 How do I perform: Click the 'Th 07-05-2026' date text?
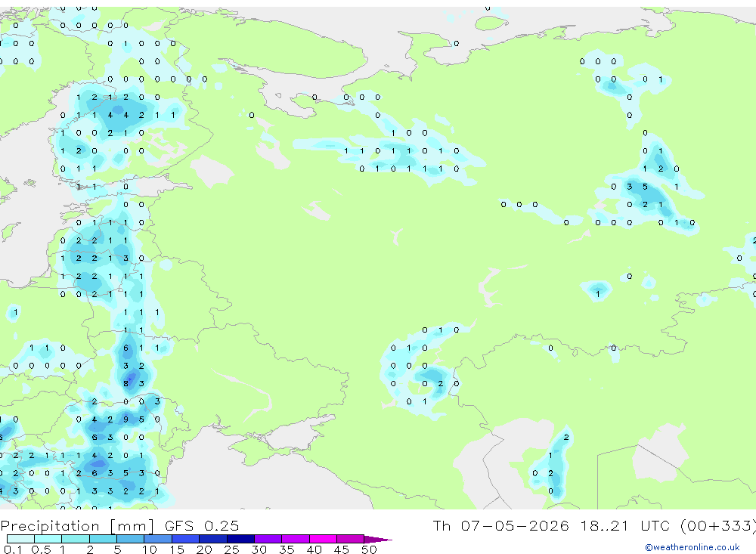[501, 525]
